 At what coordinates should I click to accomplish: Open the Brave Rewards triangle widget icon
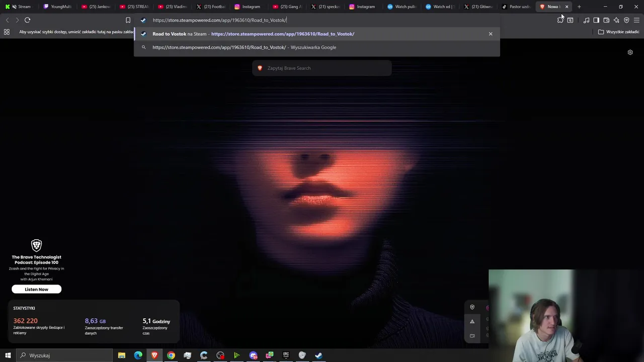coord(472,321)
